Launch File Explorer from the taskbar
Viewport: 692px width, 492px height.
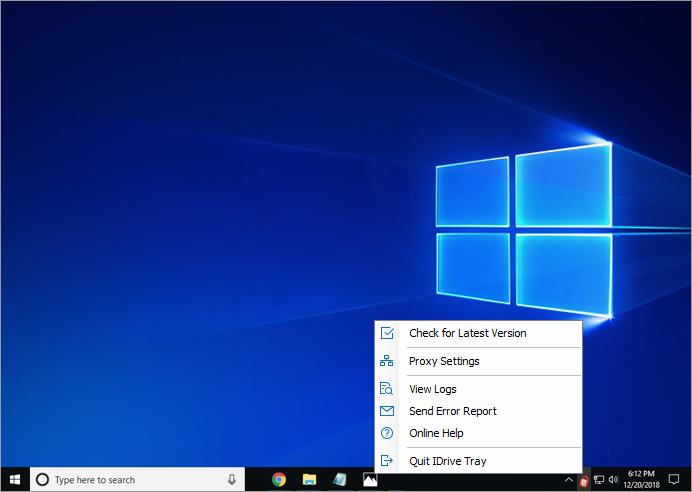pos(310,480)
